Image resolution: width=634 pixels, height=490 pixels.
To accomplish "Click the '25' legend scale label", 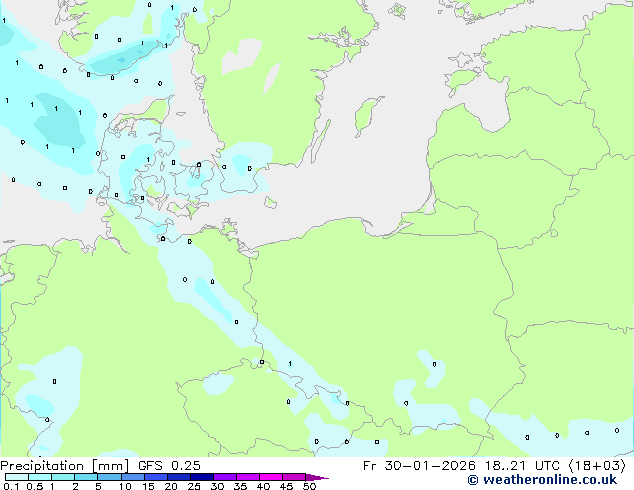I will [x=194, y=486].
